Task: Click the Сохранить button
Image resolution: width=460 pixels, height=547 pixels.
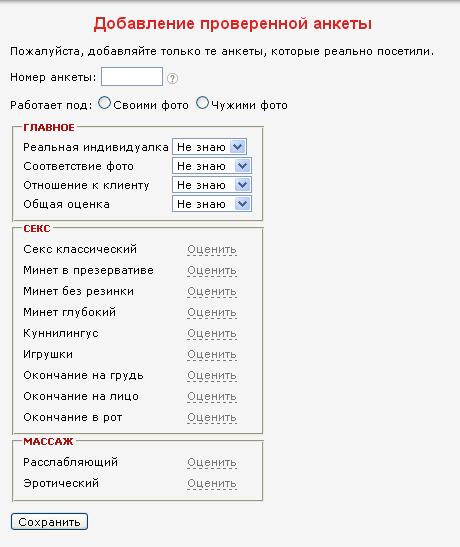Action: tap(49, 522)
